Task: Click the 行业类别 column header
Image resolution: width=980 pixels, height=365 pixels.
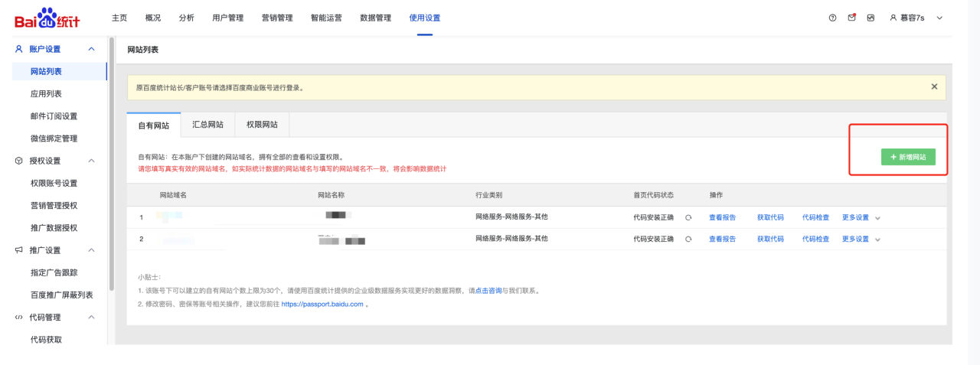Action: point(489,195)
